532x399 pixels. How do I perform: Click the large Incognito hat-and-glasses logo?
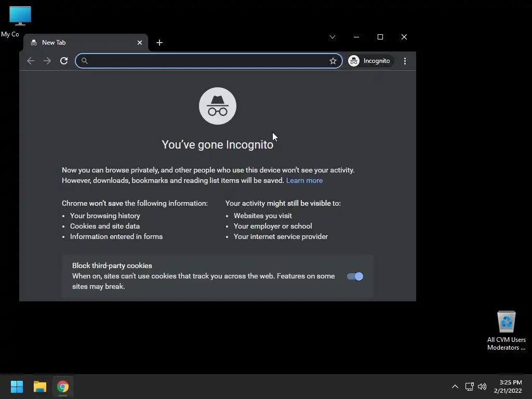coord(218,106)
